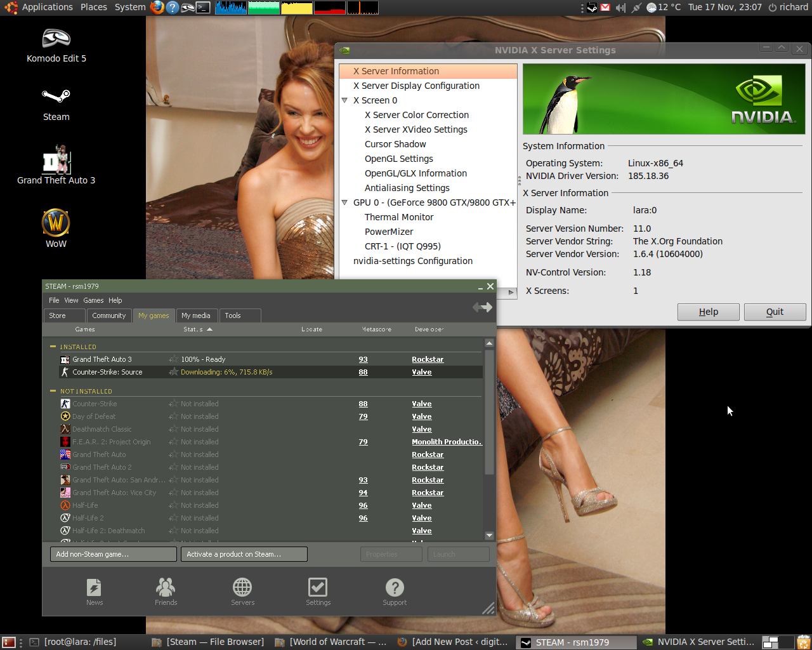Open the Grand Theft Auto 3 desktop icon

pos(56,165)
